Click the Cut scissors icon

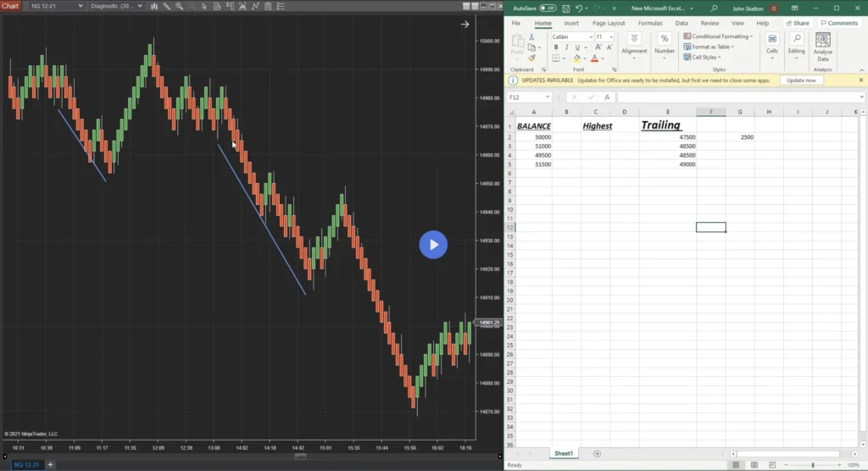pyautogui.click(x=531, y=37)
